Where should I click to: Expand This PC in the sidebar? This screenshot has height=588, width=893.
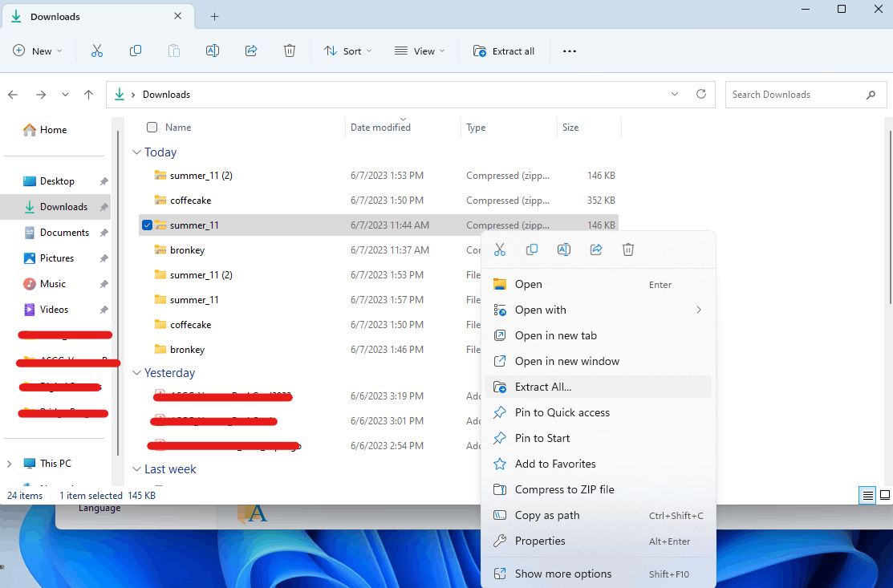(9, 464)
